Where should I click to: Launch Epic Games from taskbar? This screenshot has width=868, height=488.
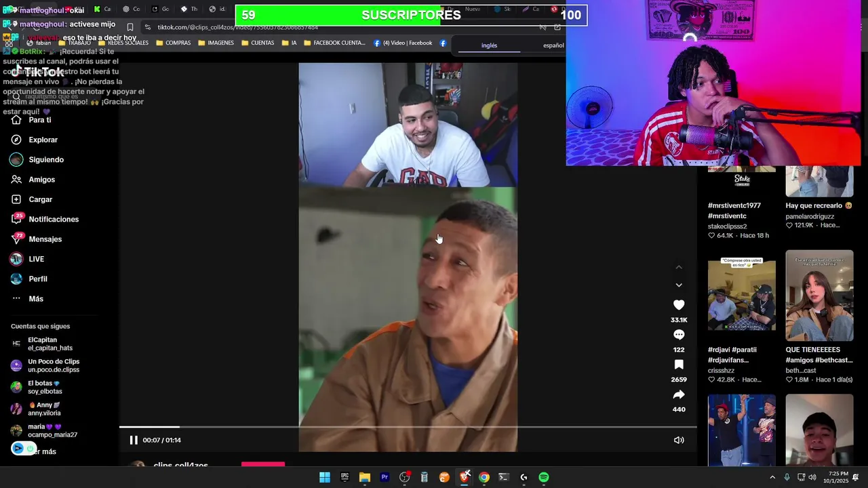(344, 477)
